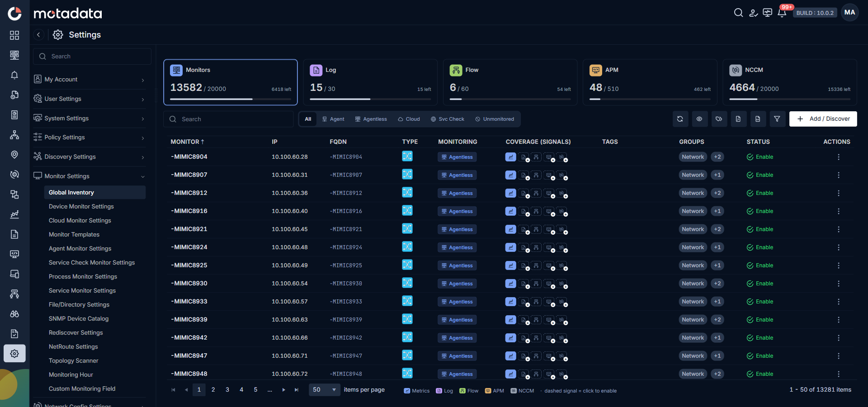The image size is (868, 407).
Task: Expand Policy Settings section
Action: 90,137
